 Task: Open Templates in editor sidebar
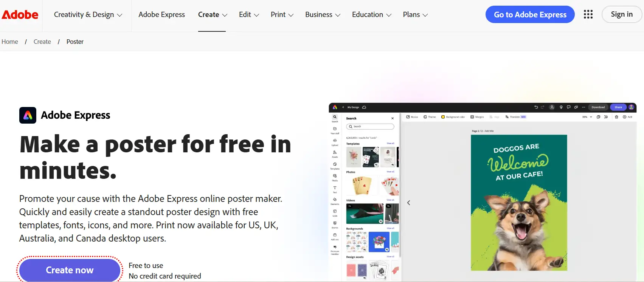tap(335, 166)
